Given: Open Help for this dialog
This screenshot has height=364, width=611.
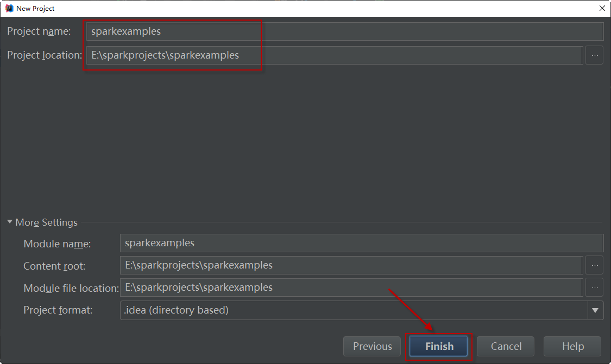Looking at the screenshot, I should pyautogui.click(x=572, y=346).
